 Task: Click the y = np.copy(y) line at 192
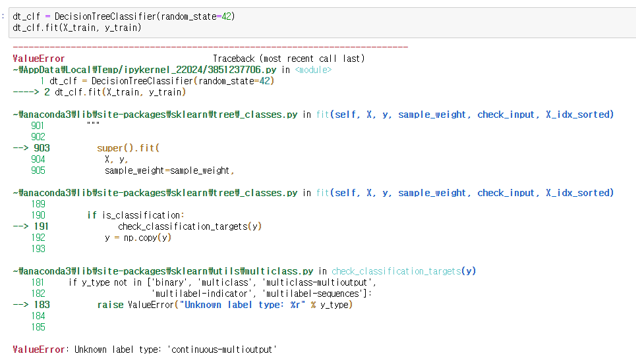click(138, 238)
